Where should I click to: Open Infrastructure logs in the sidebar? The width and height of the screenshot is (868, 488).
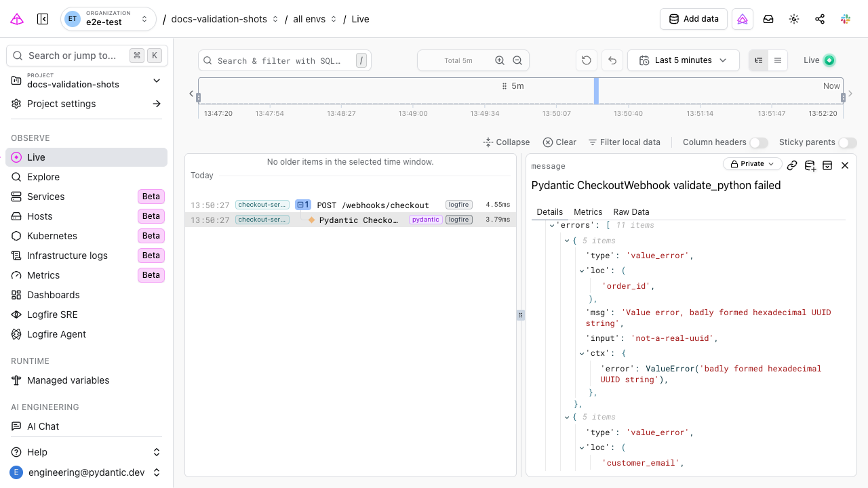(87, 256)
